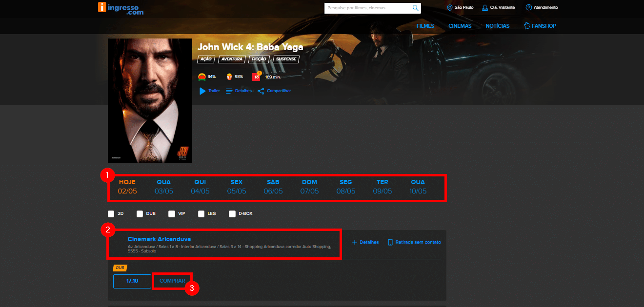Click the São Paulo city selector text
The image size is (644, 307).
464,7
